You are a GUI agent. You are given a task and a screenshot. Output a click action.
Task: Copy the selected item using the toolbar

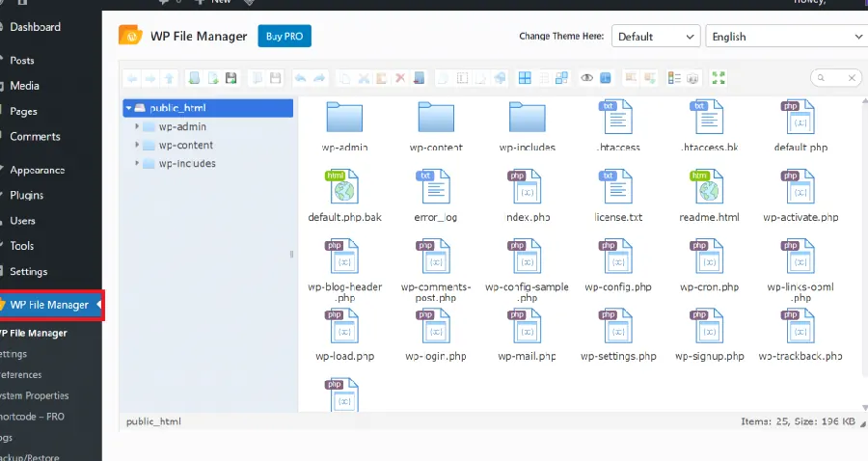pyautogui.click(x=345, y=78)
